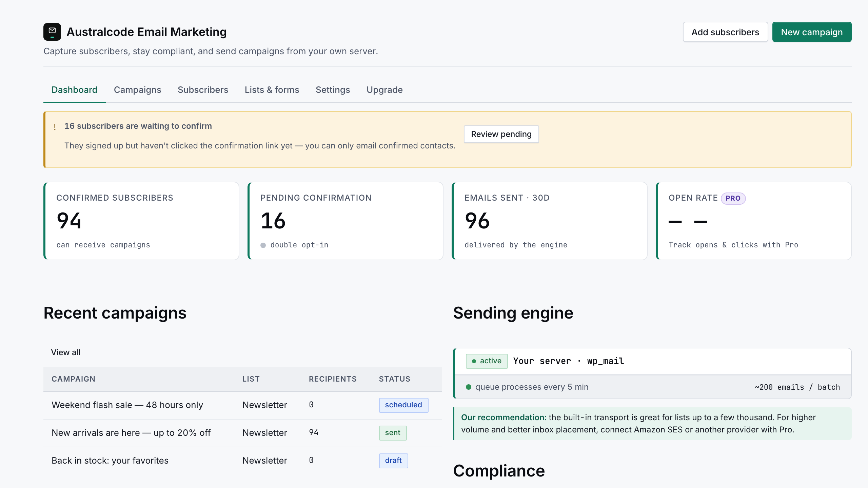Click the active status badge in Sending engine
This screenshot has height=488, width=868.
pos(487,361)
